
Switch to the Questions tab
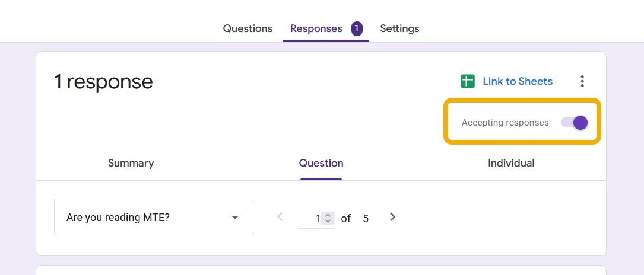pos(248,28)
